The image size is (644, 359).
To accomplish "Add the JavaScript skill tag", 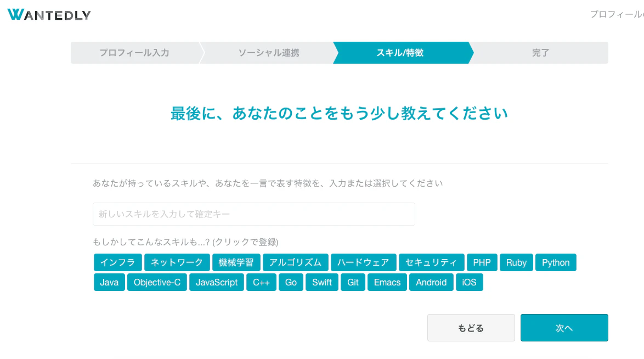I will 217,282.
